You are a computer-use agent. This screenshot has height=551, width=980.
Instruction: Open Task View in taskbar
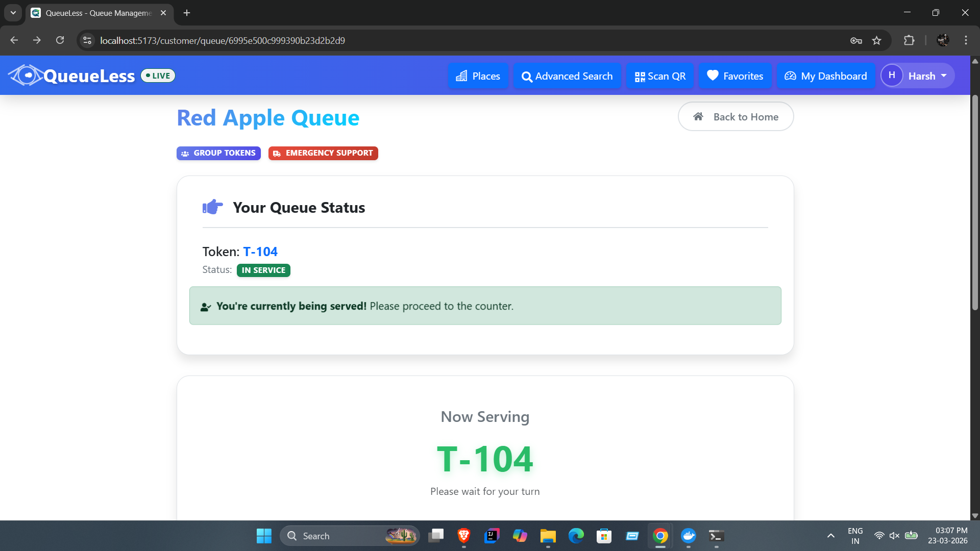tap(436, 536)
